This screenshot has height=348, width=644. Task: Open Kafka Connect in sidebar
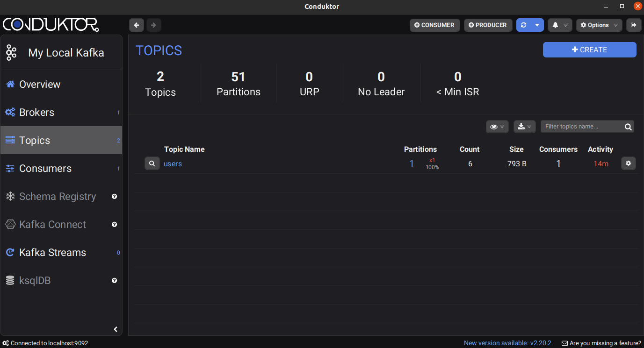click(x=61, y=225)
